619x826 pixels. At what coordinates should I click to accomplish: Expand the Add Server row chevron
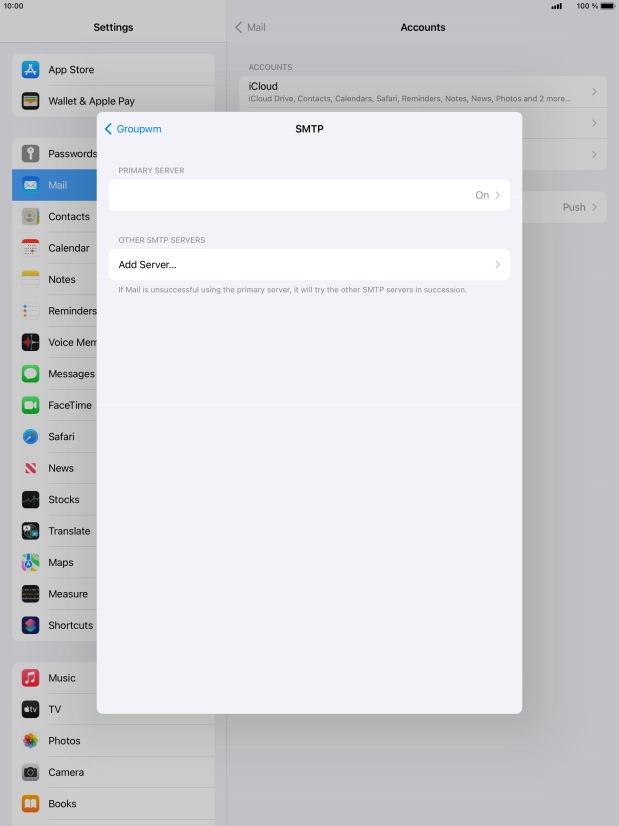click(x=497, y=265)
